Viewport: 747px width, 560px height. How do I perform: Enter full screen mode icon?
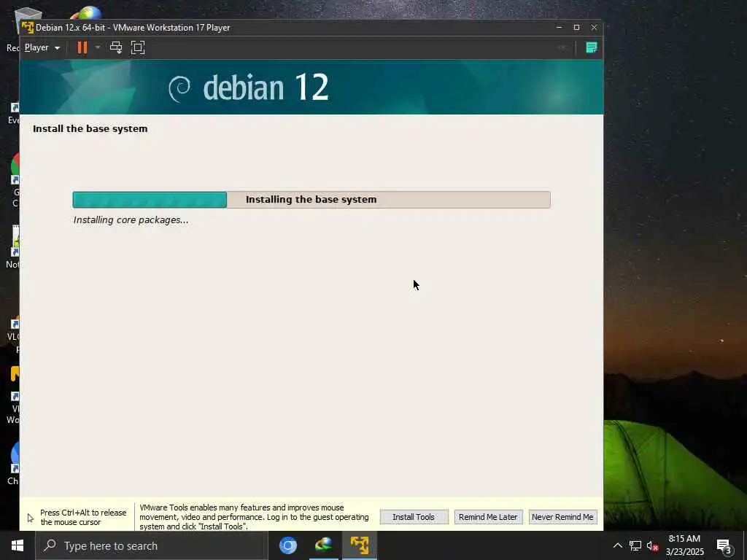[x=138, y=47]
